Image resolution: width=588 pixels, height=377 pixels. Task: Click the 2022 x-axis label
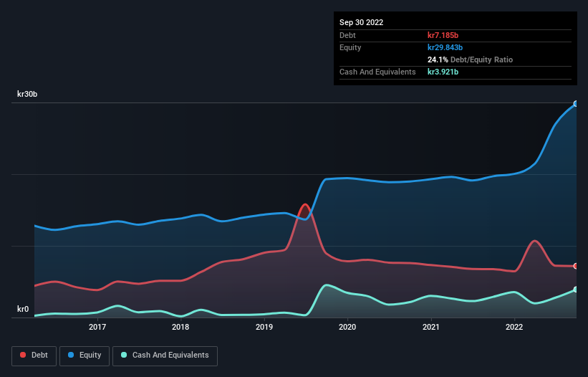pyautogui.click(x=514, y=327)
